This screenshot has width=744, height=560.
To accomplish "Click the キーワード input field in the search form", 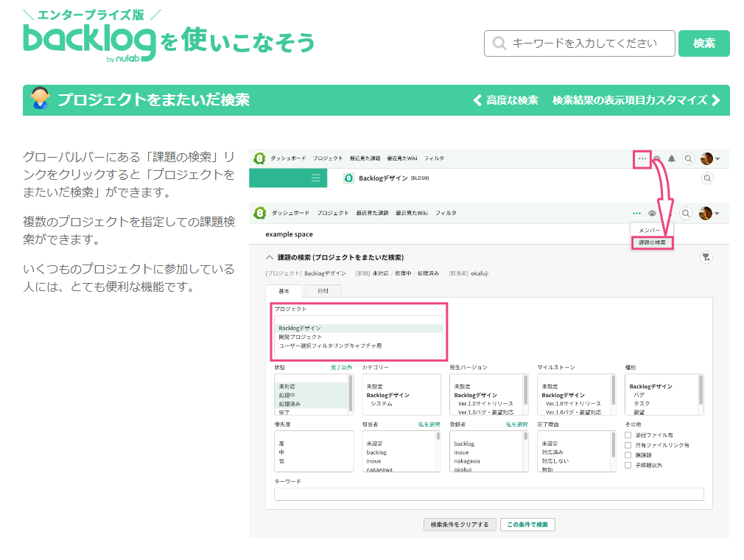I will coord(488,494).
